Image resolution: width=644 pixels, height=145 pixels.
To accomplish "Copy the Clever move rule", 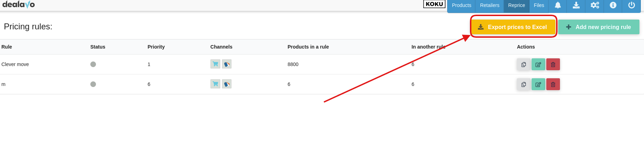I will (x=524, y=64).
